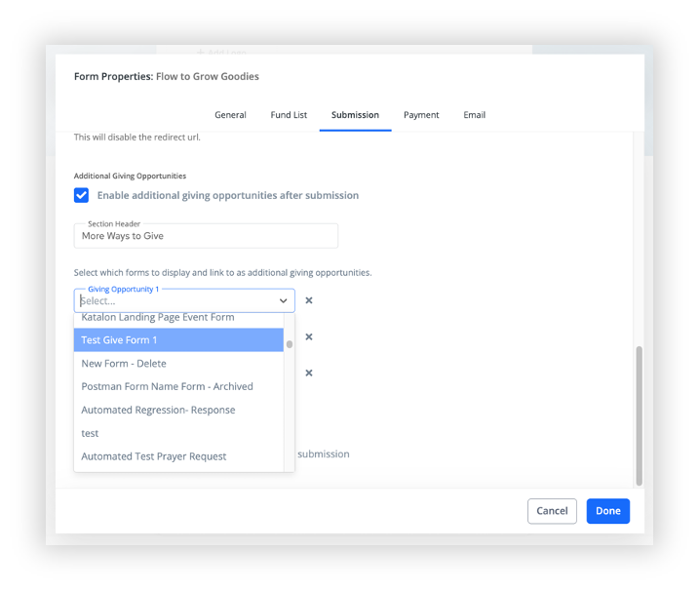Select Automated Regression- Response option
The image size is (700, 591).
178,410
